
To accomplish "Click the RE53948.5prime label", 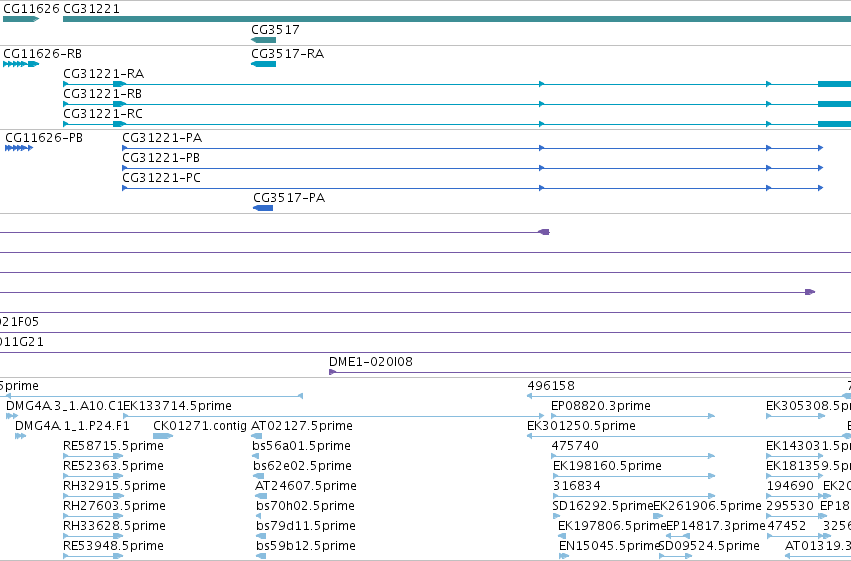I will coord(113,545).
